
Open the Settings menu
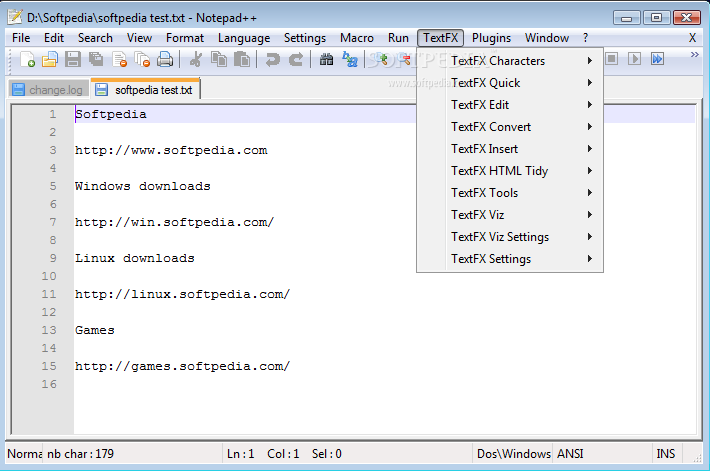[x=305, y=38]
